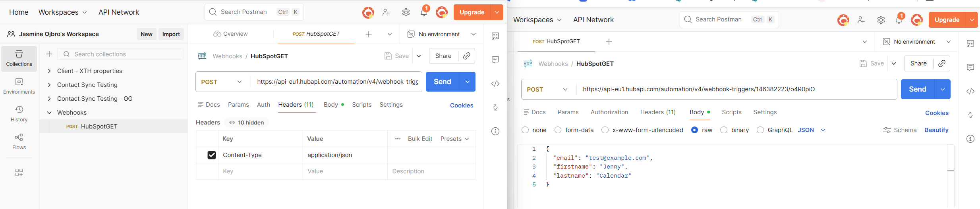This screenshot has height=209, width=980.
Task: Select the x-www-form-urlencoded radio option
Action: [x=605, y=130]
